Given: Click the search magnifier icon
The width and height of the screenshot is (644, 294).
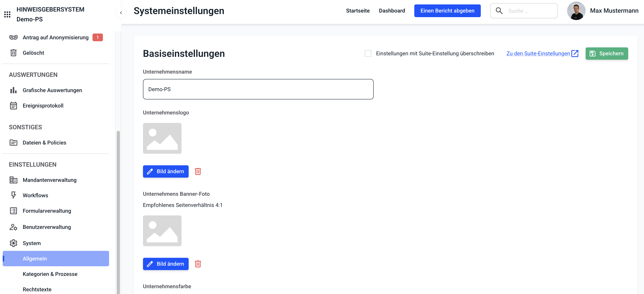Looking at the screenshot, I should (499, 11).
